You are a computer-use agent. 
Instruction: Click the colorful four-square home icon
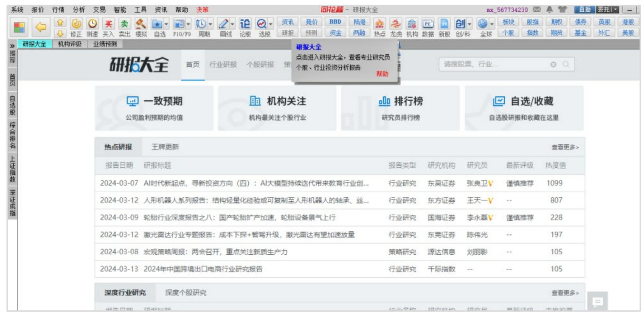19,28
